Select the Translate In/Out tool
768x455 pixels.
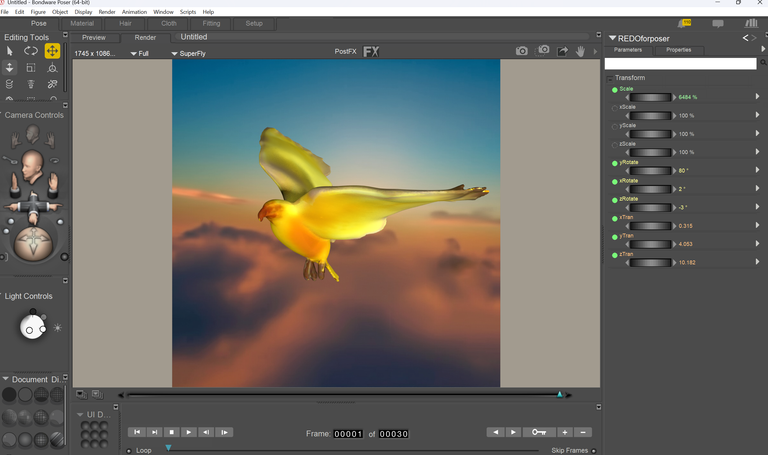[x=9, y=68]
